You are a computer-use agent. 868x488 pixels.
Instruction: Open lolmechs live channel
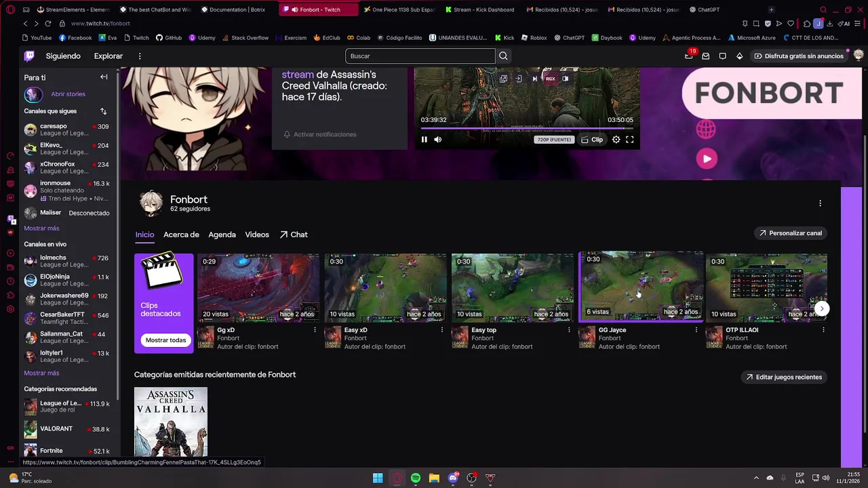click(66, 261)
